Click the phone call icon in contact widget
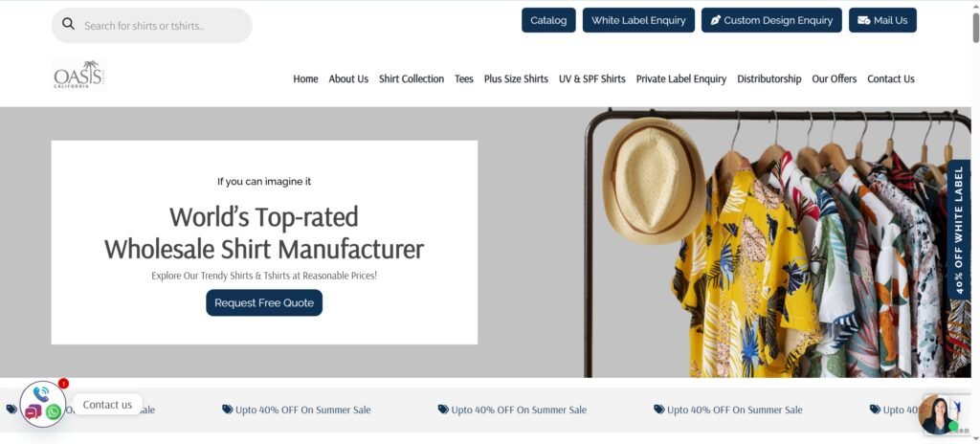 pos(41,393)
